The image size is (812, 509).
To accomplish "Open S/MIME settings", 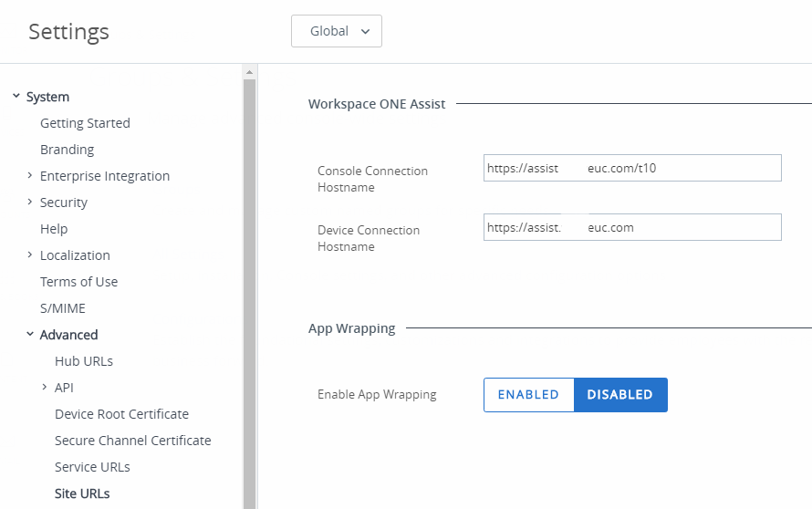I will (x=63, y=308).
